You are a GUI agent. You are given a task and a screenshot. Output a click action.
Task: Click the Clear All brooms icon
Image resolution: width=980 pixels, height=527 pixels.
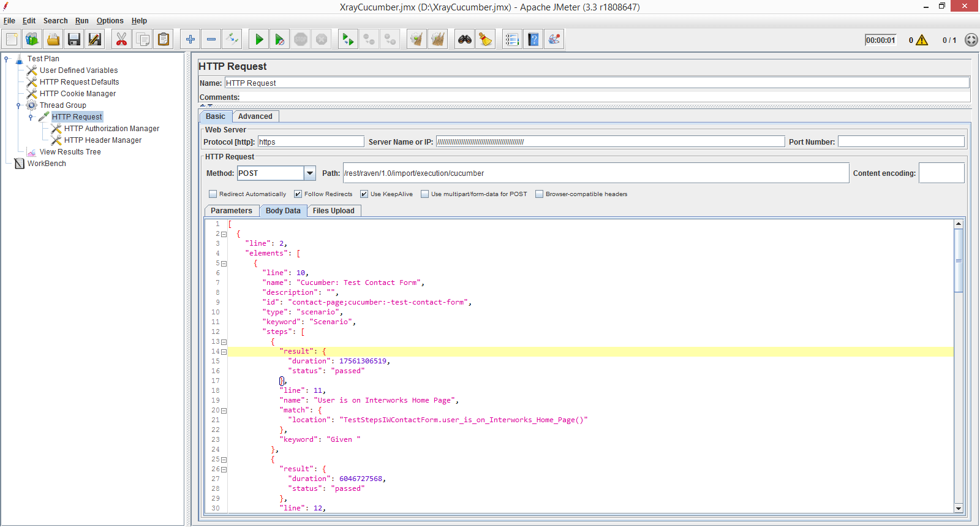(438, 39)
